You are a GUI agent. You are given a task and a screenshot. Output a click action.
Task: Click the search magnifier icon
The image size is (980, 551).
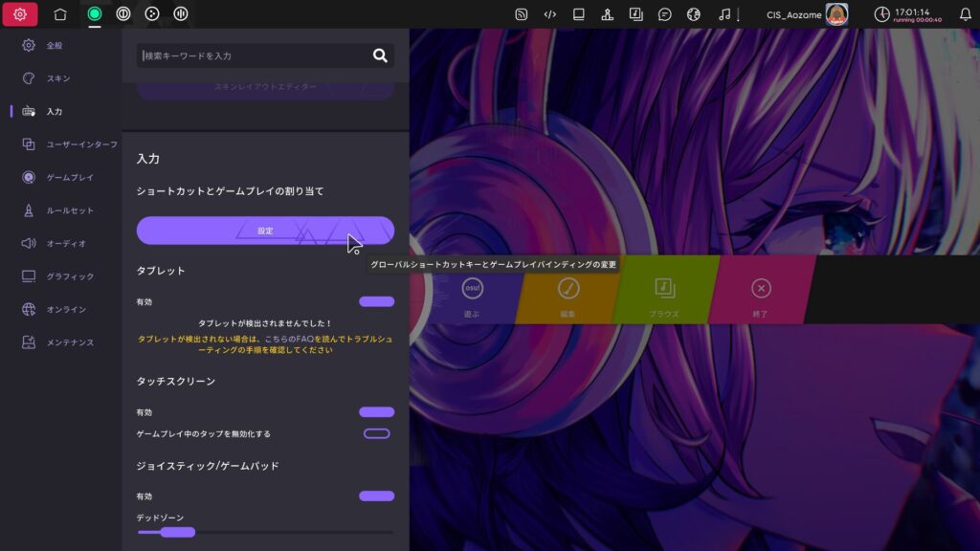380,55
